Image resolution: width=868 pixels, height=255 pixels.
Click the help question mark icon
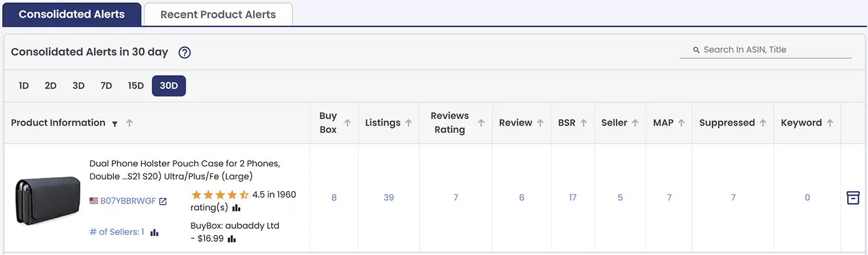185,53
